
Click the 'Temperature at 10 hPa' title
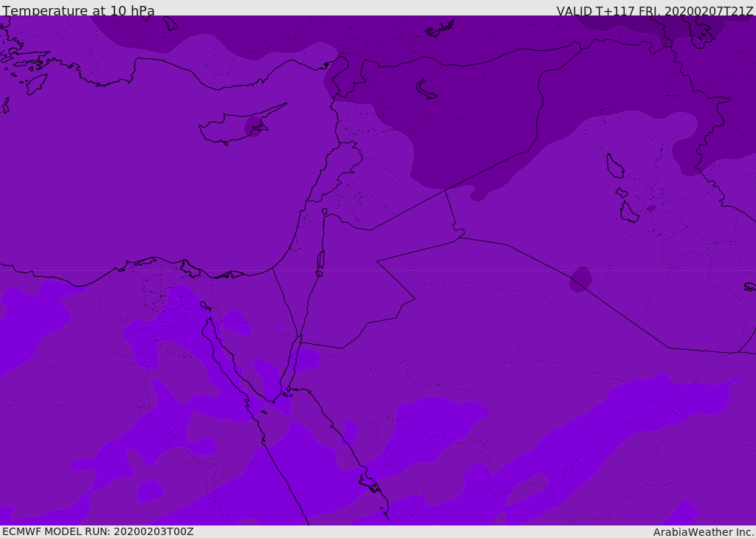tap(78, 10)
